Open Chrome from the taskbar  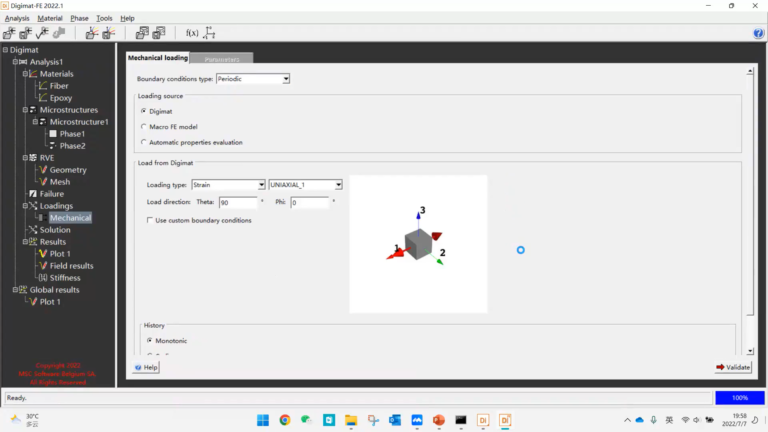click(x=285, y=420)
